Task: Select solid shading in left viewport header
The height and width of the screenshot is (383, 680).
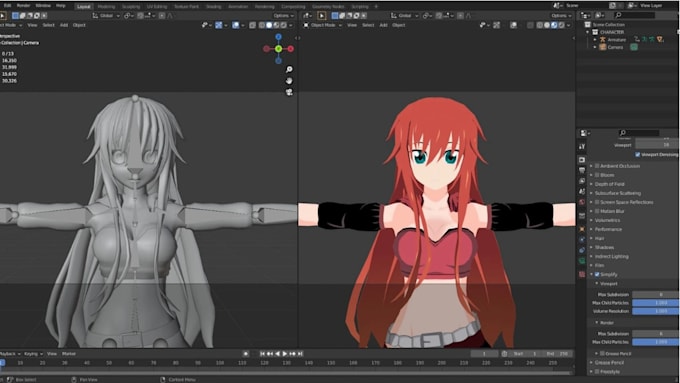Action: point(269,25)
